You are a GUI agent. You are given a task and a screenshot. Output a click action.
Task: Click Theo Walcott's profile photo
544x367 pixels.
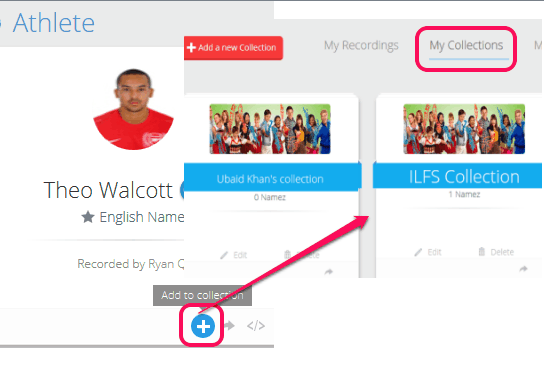point(134,109)
